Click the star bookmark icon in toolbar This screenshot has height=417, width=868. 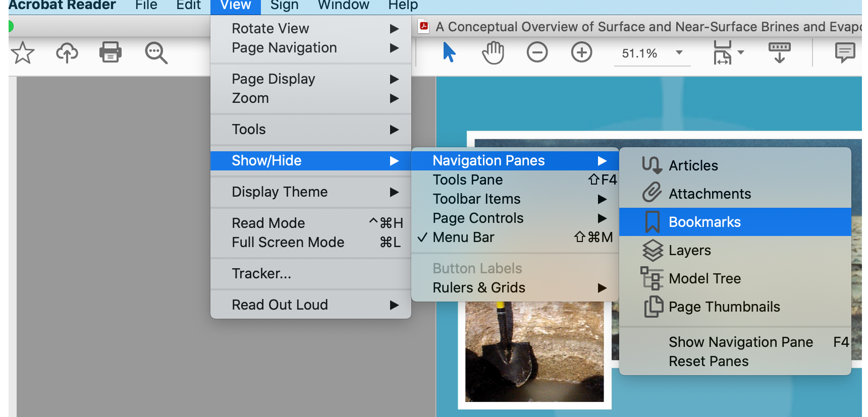[x=23, y=53]
